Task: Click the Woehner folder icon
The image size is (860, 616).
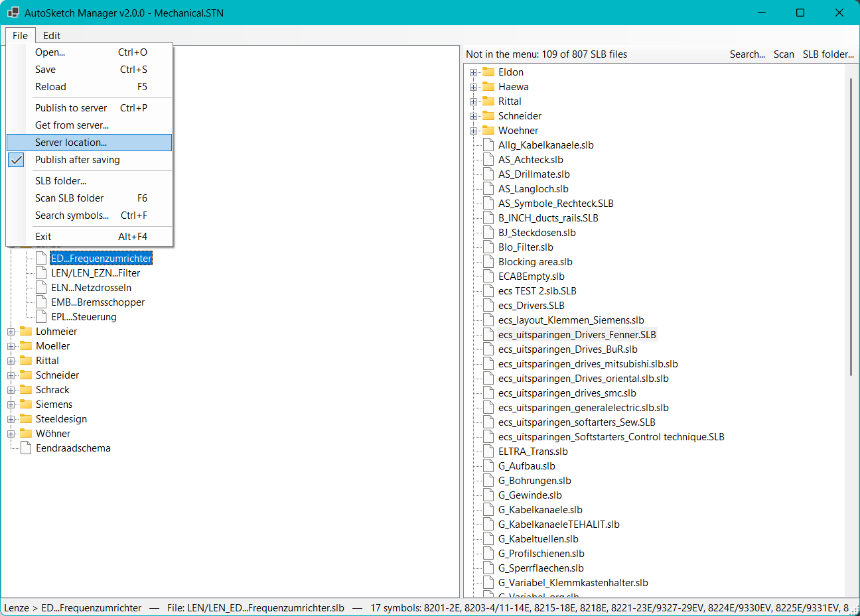Action: click(x=488, y=130)
